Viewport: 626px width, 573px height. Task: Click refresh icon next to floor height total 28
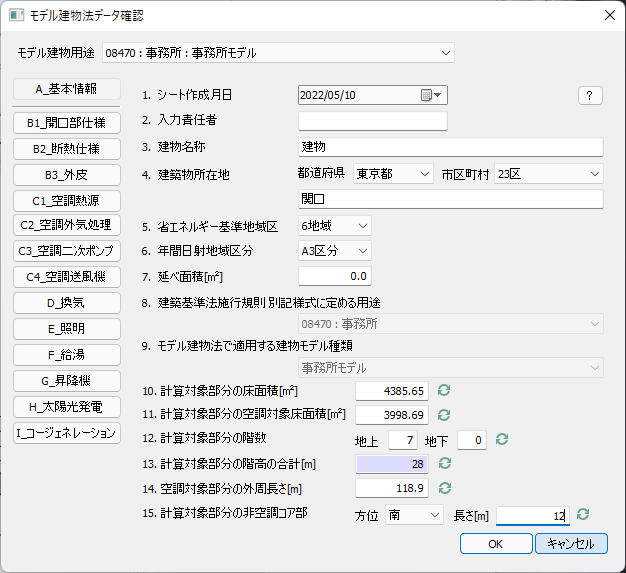(x=444, y=464)
